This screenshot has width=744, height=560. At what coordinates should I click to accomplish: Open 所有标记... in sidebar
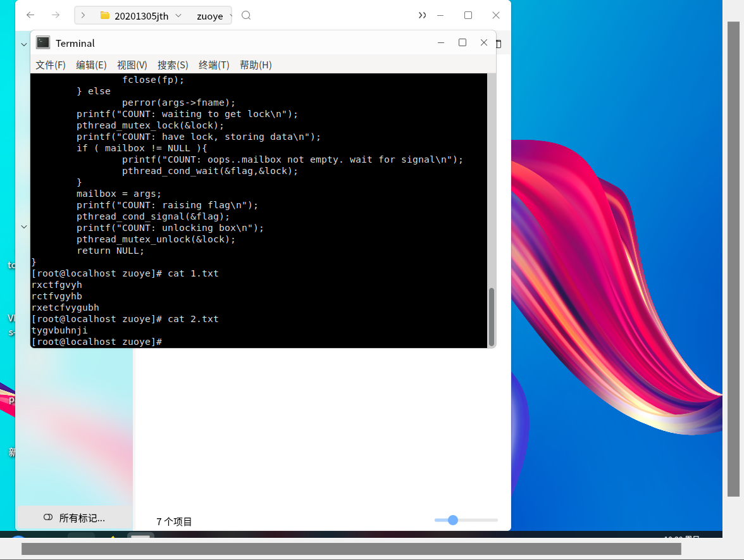75,518
